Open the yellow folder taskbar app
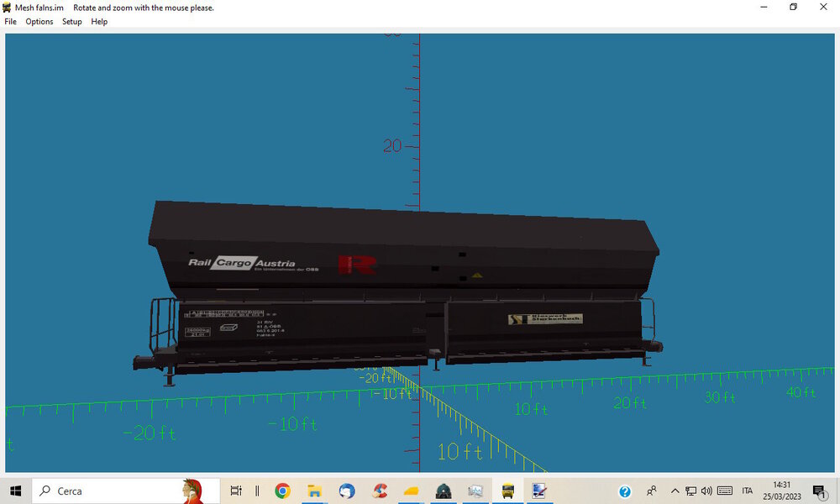Viewport: 840px width, 504px height. (411, 491)
